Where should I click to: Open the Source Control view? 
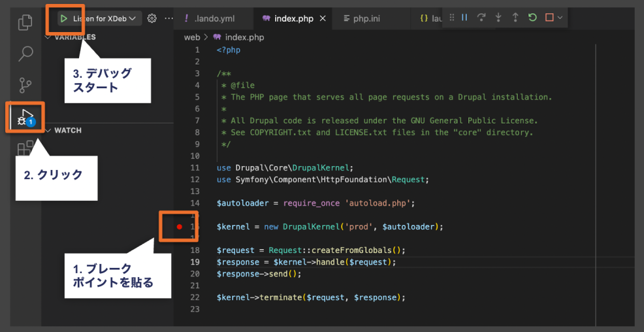[25, 85]
